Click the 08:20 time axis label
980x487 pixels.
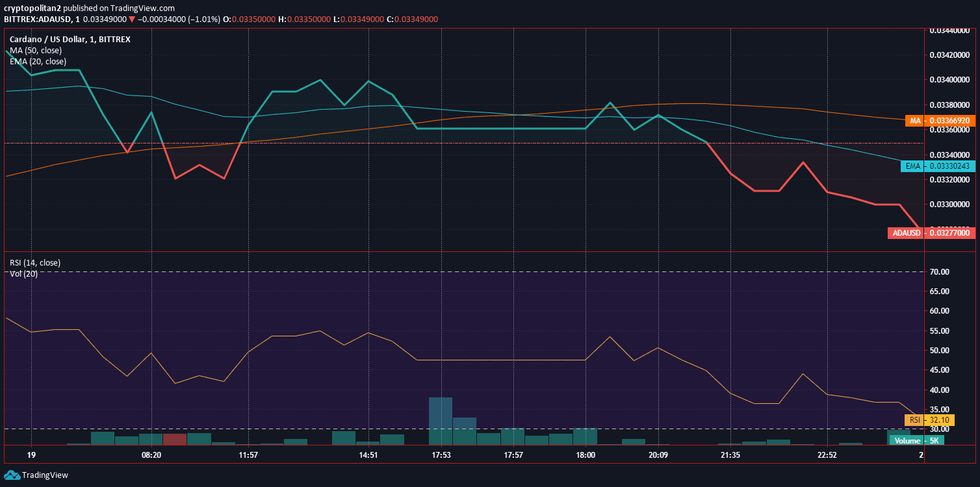click(151, 455)
